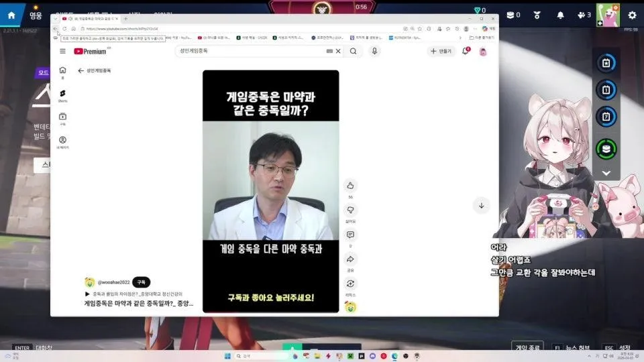Open YouTube notifications bell
Image resolution: width=644 pixels, height=362 pixels.
pyautogui.click(x=466, y=52)
